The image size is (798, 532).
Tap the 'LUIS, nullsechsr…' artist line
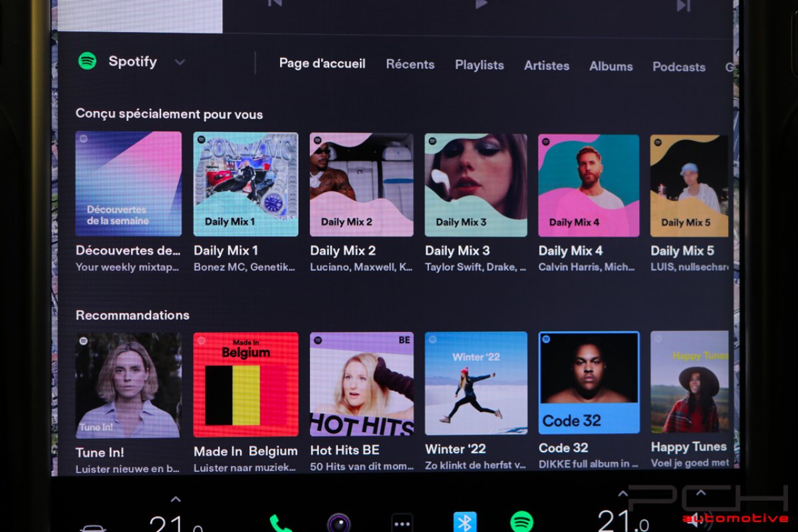[x=689, y=267]
